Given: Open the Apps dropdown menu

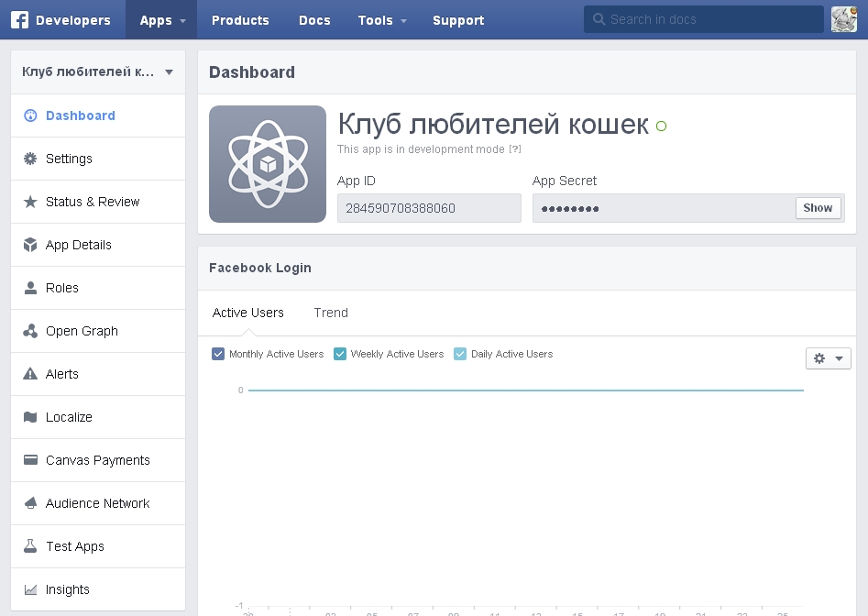Looking at the screenshot, I should pyautogui.click(x=161, y=20).
